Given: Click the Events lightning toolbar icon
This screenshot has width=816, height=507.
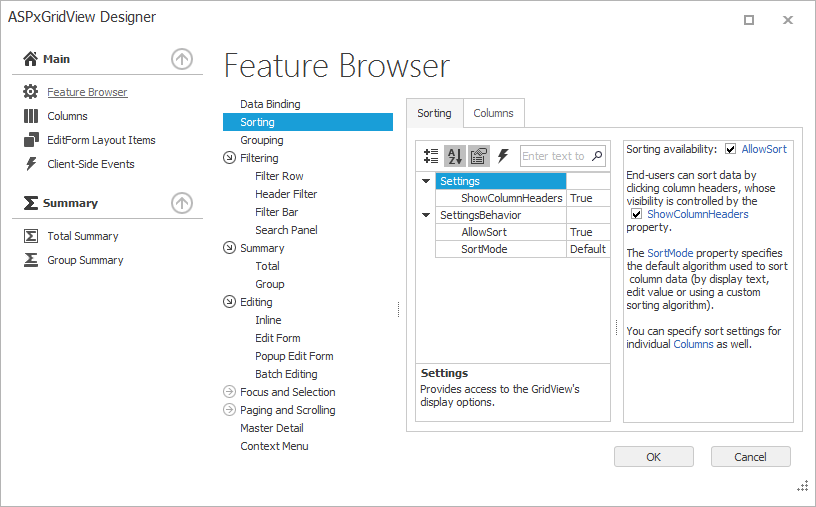Looking at the screenshot, I should click(x=503, y=156).
